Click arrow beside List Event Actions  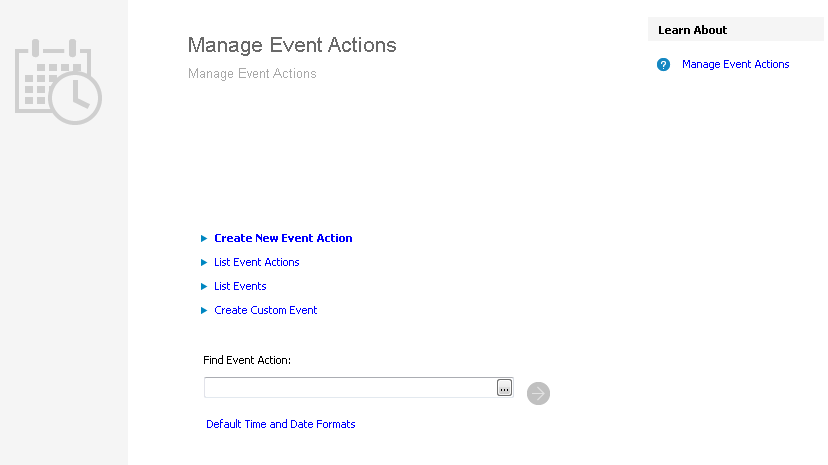(x=204, y=263)
